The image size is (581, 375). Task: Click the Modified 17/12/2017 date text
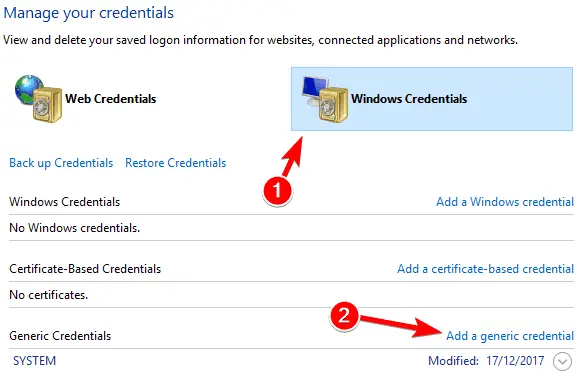486,361
